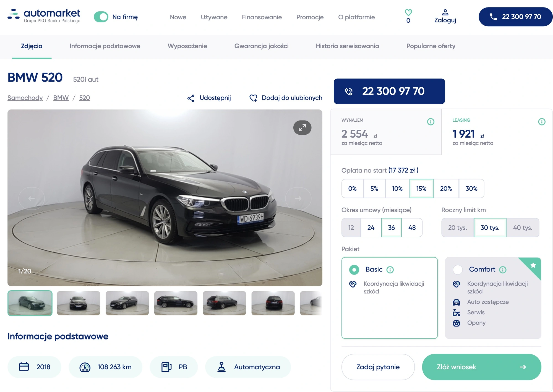Open Wynajem info icon
The image size is (553, 392).
(431, 122)
